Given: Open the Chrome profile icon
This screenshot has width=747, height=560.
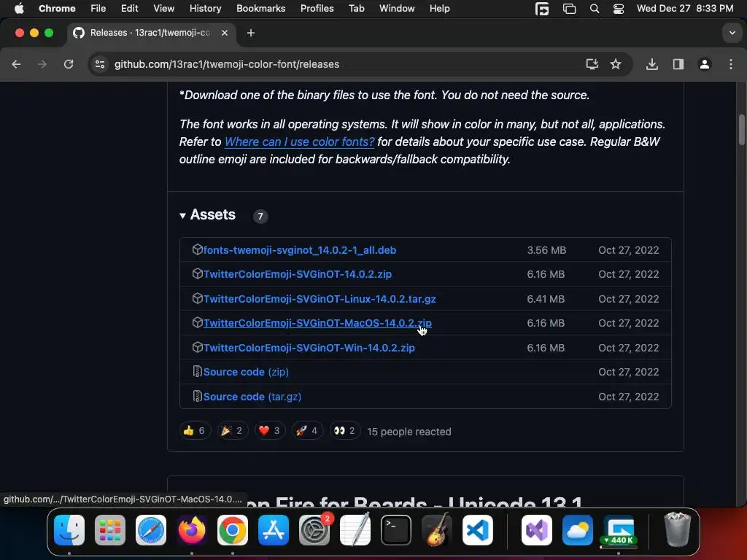Looking at the screenshot, I should click(704, 64).
